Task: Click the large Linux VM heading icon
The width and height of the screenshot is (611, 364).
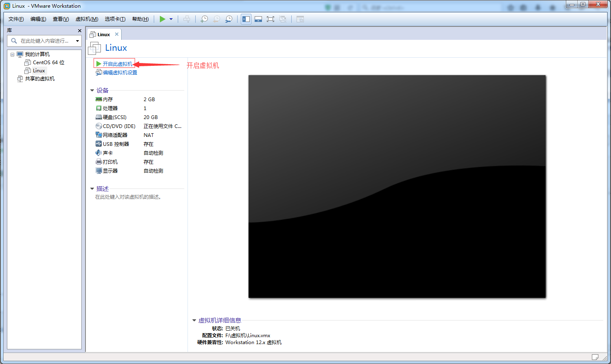Action: tap(94, 48)
